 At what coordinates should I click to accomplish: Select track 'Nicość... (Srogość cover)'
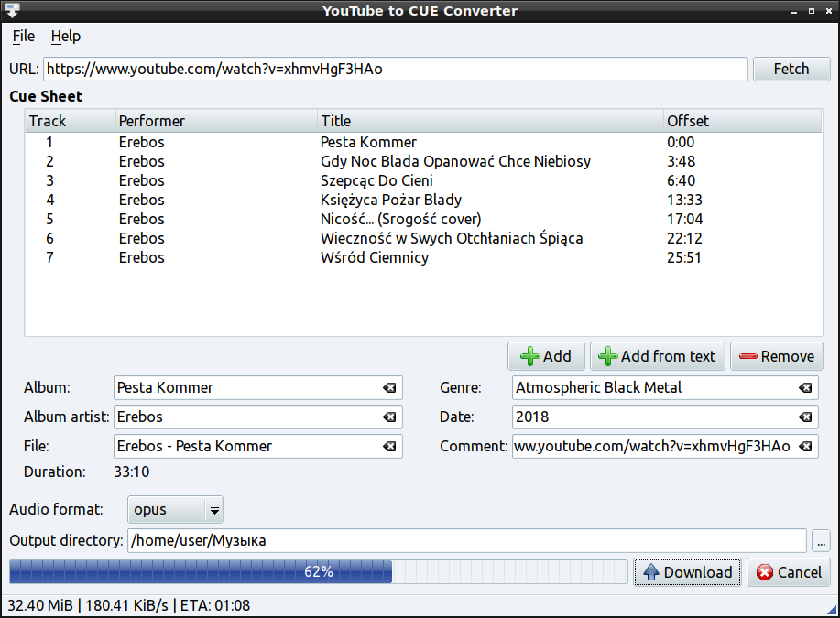click(423, 220)
